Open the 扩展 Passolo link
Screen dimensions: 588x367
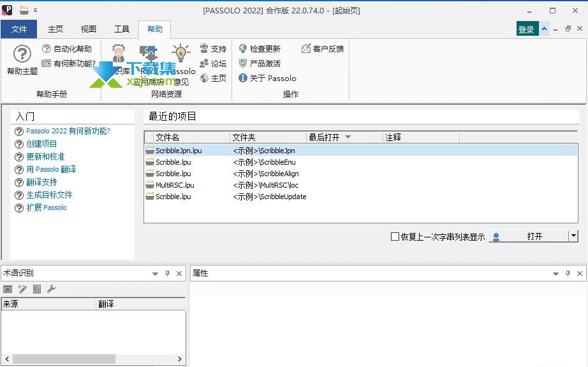(x=46, y=207)
